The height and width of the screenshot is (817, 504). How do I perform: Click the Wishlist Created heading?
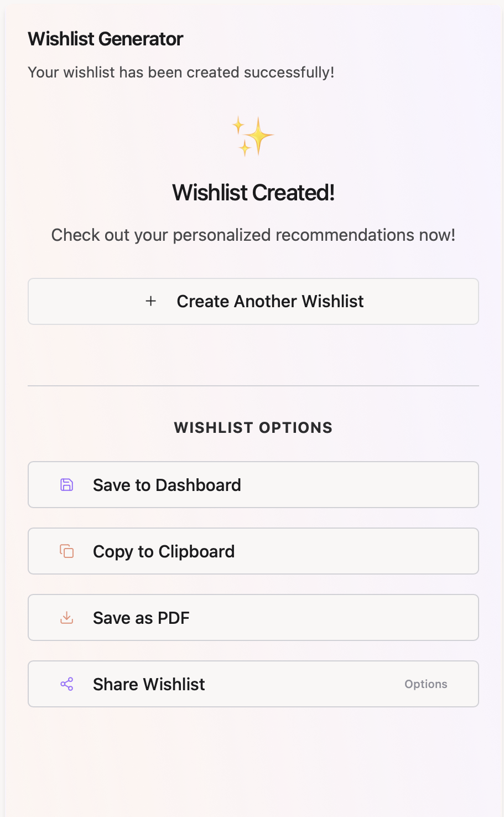tap(253, 193)
